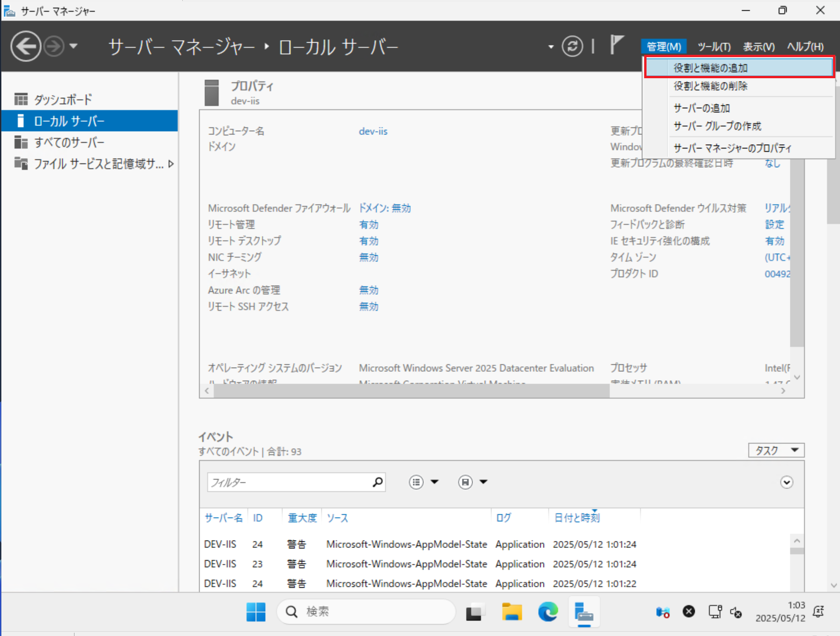Click the horizontal scrollbar of properties panel

coord(411,391)
